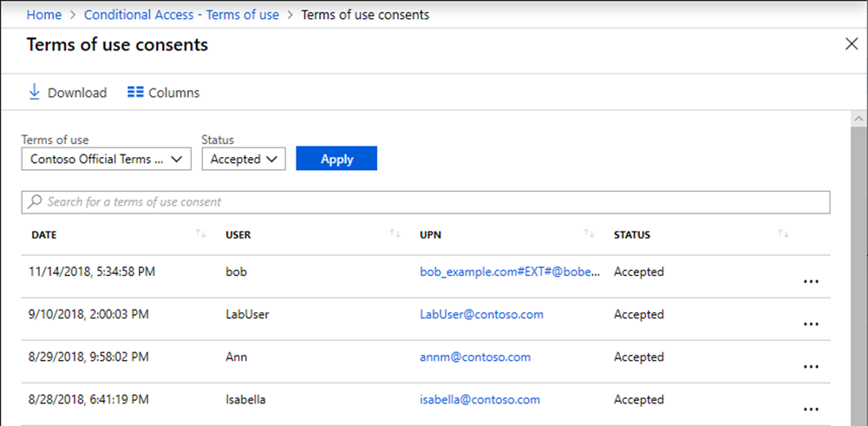Click the scrollbar up arrow

[x=858, y=118]
